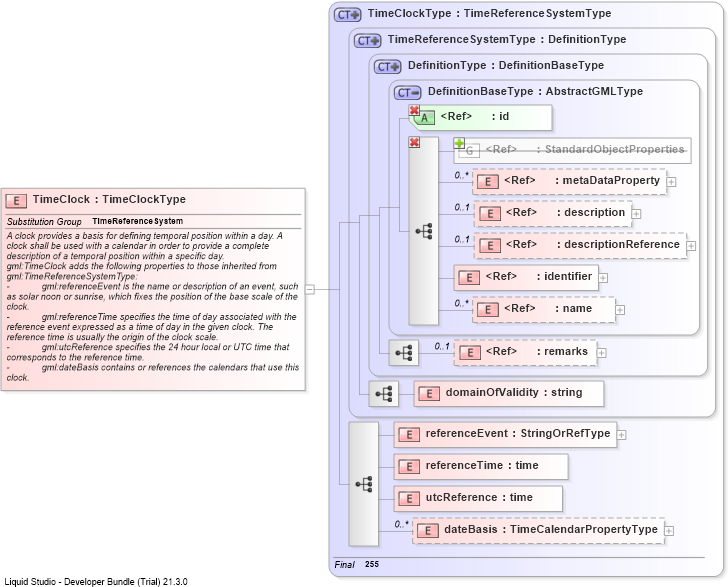Click the ': StandardObjectProperties' group label
The image size is (728, 587).
coord(610,149)
